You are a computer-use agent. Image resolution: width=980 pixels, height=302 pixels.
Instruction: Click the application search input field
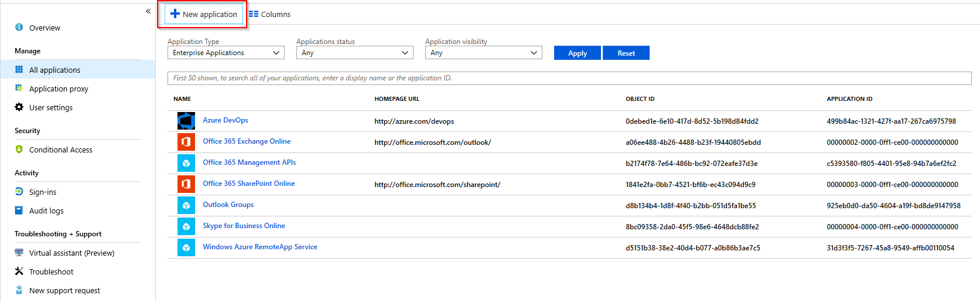[x=569, y=78]
